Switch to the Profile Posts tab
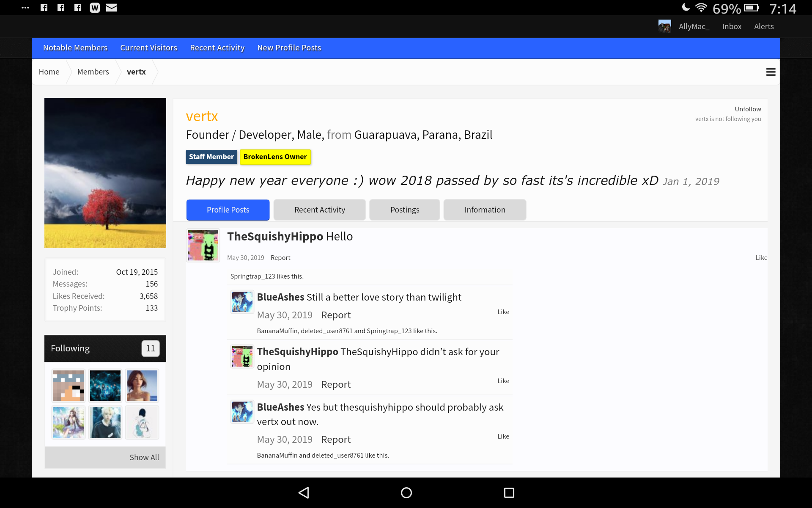 pos(228,210)
